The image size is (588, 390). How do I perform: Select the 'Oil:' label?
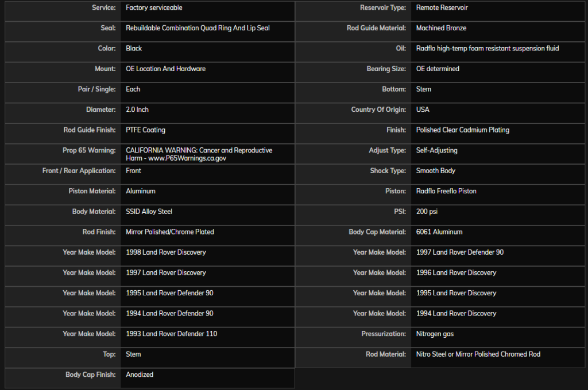[400, 48]
